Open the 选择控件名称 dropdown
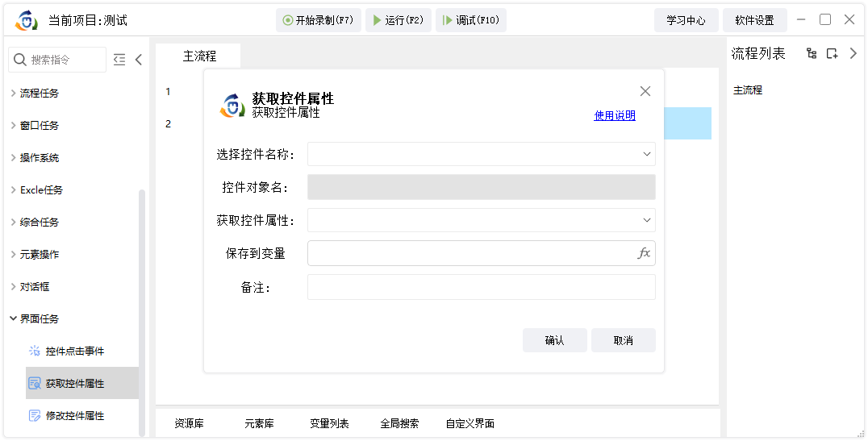This screenshot has height=441, width=868. point(481,154)
